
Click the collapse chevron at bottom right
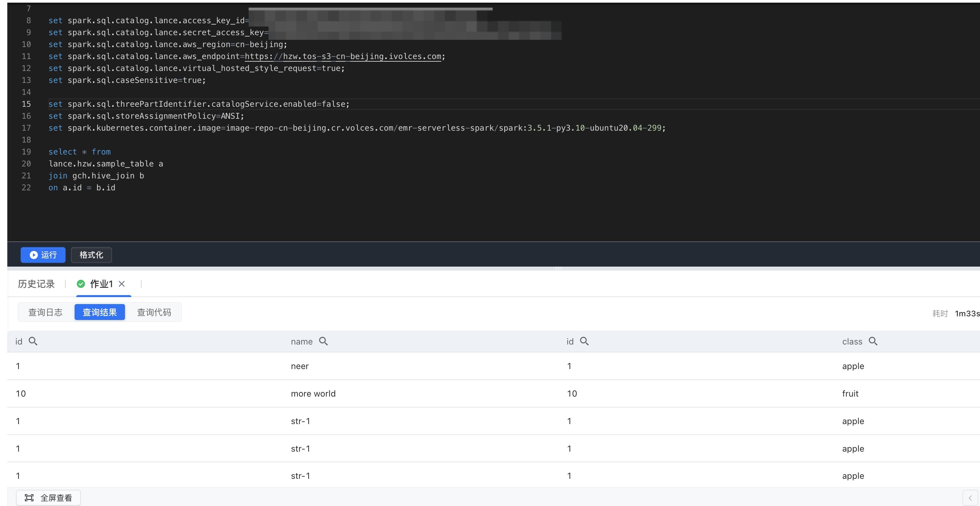(970, 498)
